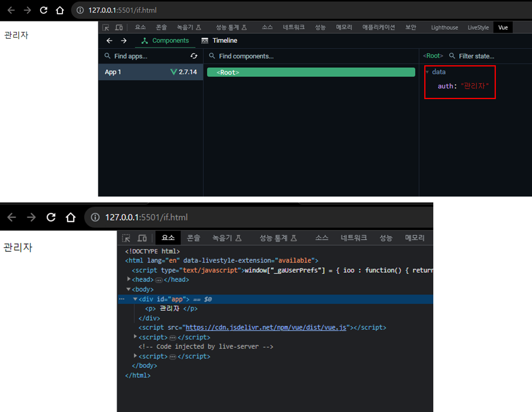Open the 성능 통계 tab in the bottom DevTools
Screen dimensions: 532x412
278,238
